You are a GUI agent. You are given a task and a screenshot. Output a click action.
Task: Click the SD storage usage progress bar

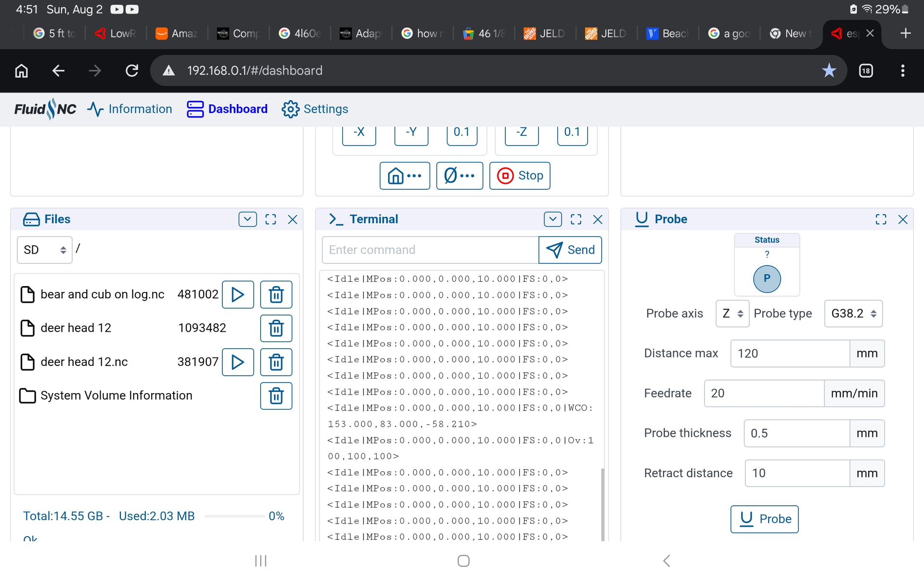[x=234, y=516]
